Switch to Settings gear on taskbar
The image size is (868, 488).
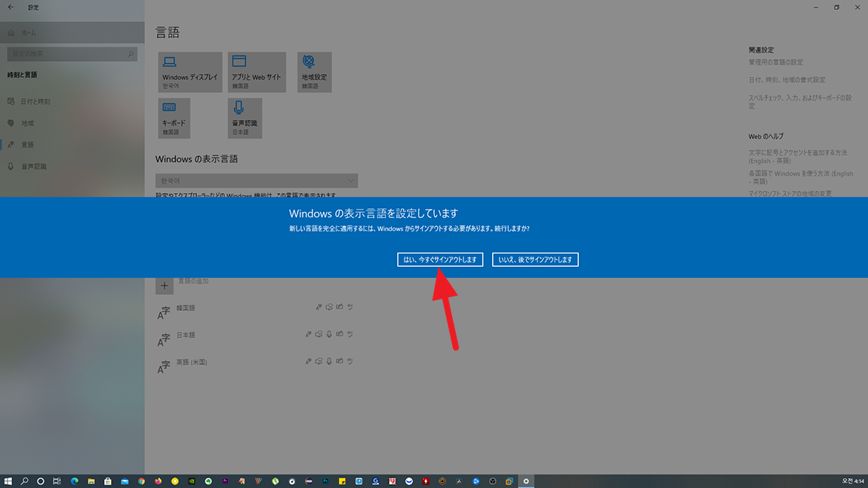click(x=526, y=481)
